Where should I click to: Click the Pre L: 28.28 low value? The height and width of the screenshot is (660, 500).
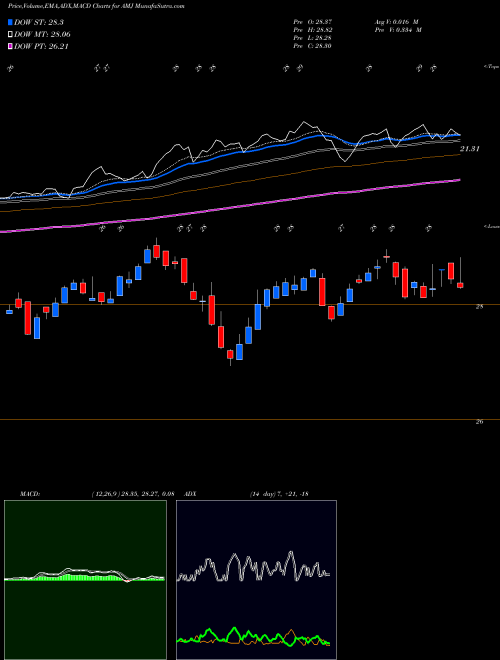tap(314, 38)
